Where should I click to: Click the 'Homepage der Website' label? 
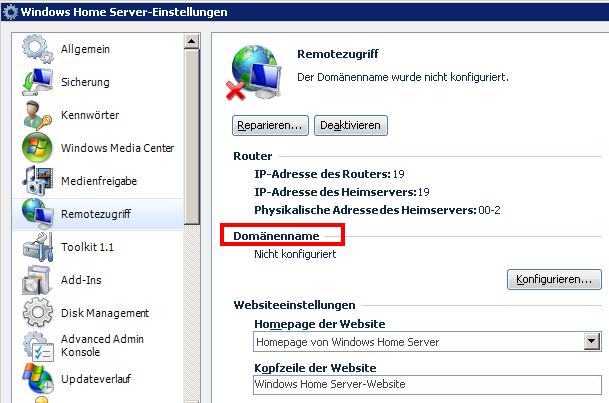point(320,324)
